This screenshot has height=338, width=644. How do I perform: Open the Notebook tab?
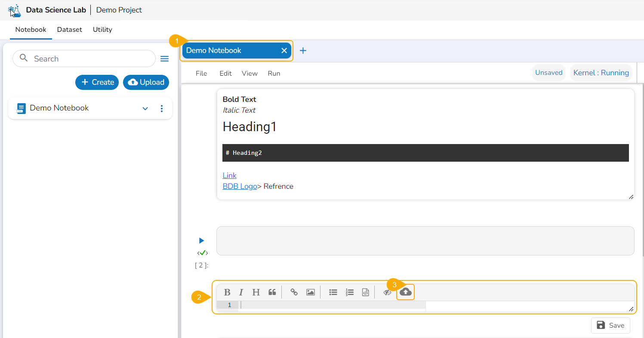click(31, 30)
